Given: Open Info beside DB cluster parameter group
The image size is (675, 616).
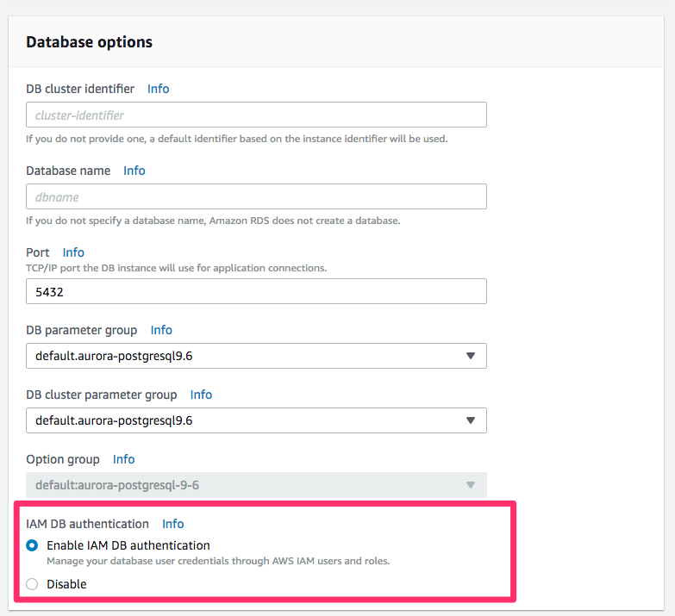Looking at the screenshot, I should [201, 395].
